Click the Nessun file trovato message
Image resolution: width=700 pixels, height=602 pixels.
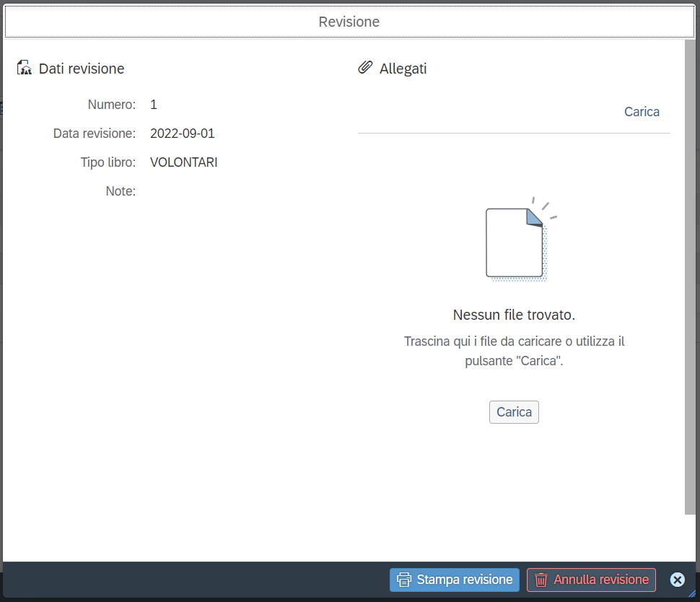pyautogui.click(x=514, y=315)
